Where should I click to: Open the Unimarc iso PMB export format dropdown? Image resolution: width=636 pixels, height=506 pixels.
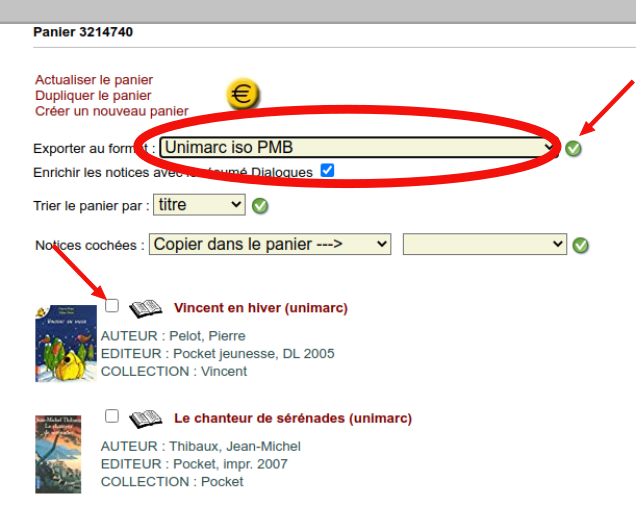click(357, 148)
